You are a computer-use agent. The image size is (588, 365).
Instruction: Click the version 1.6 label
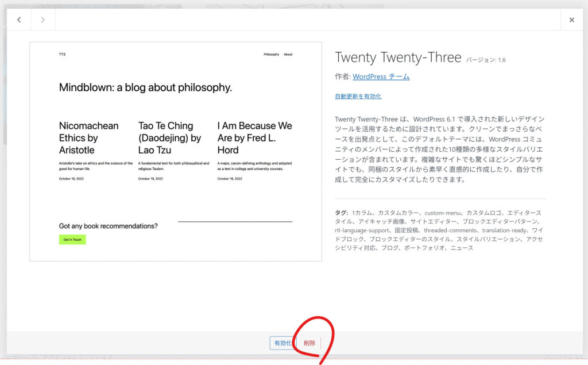pos(485,60)
